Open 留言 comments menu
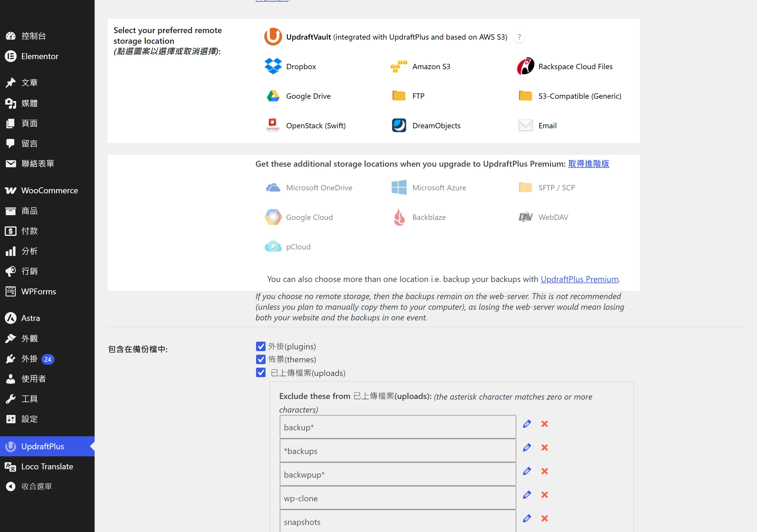 47,143
